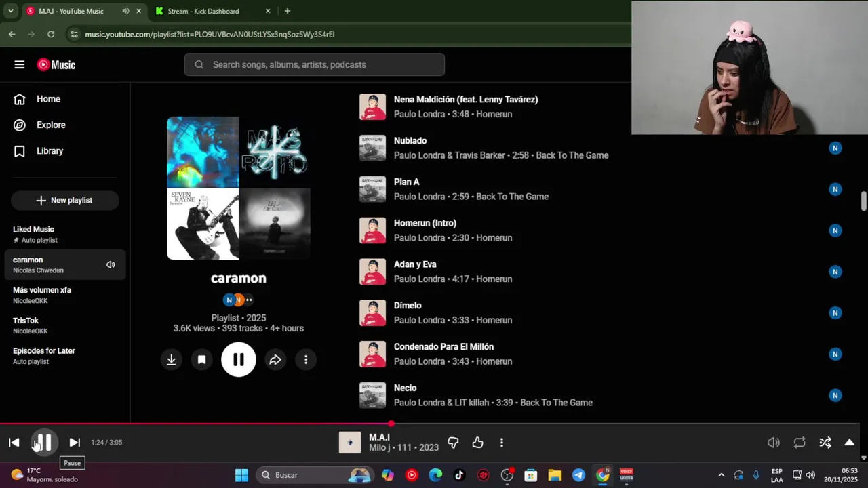868x488 pixels.
Task: Play Nena Maldición track thumbnail
Action: 372,107
